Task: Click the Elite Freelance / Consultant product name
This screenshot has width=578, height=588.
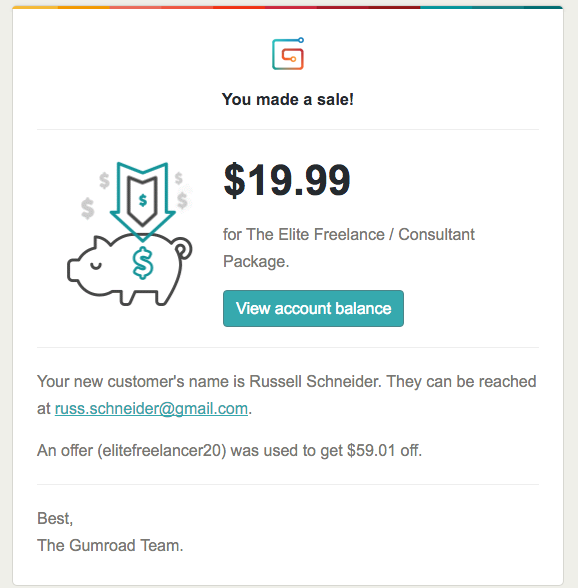Action: point(349,248)
